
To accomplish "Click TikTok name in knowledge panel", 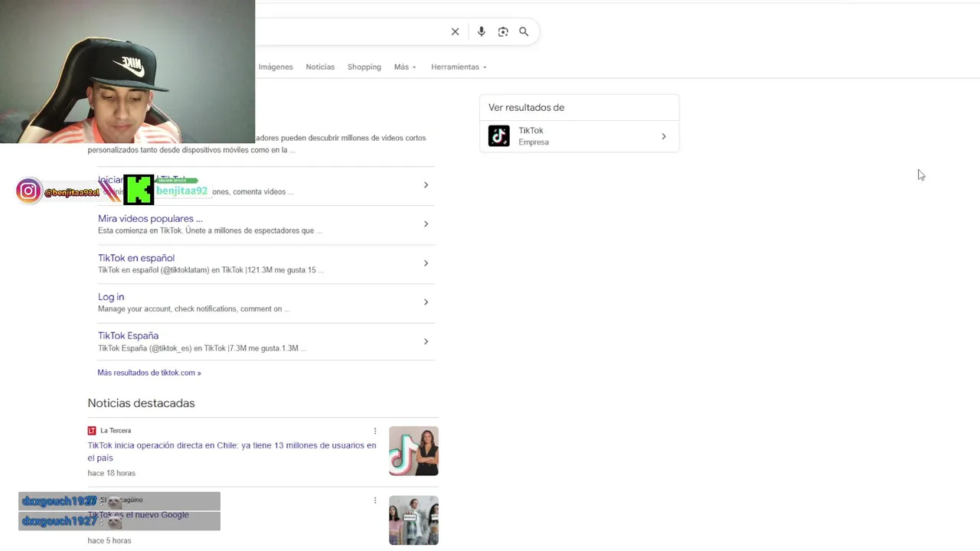I will point(531,131).
